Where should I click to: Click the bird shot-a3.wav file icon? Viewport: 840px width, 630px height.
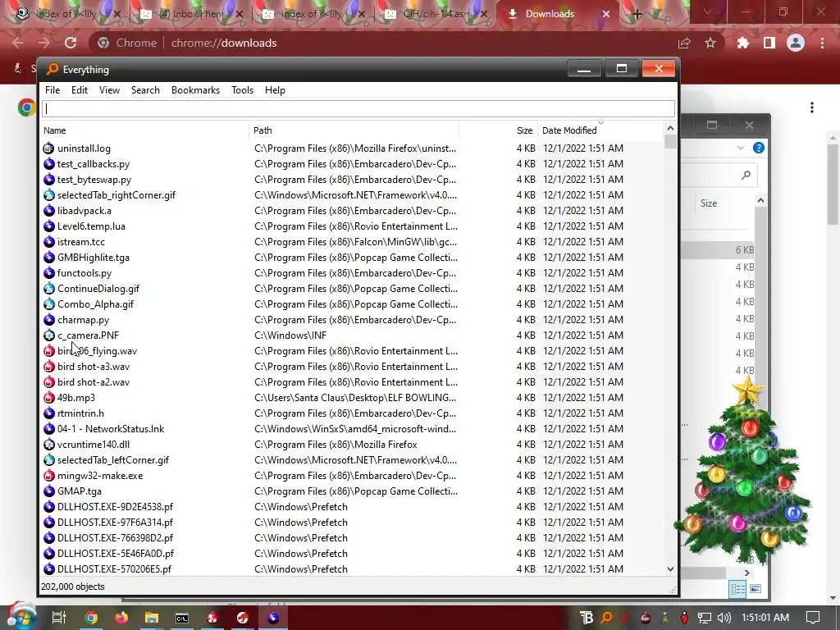[x=48, y=367]
